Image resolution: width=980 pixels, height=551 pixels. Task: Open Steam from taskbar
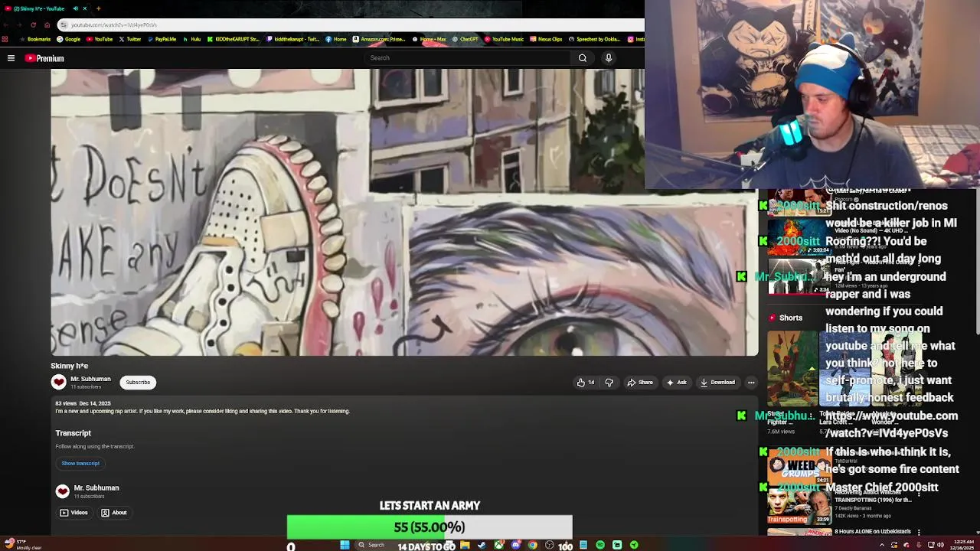pyautogui.click(x=482, y=545)
